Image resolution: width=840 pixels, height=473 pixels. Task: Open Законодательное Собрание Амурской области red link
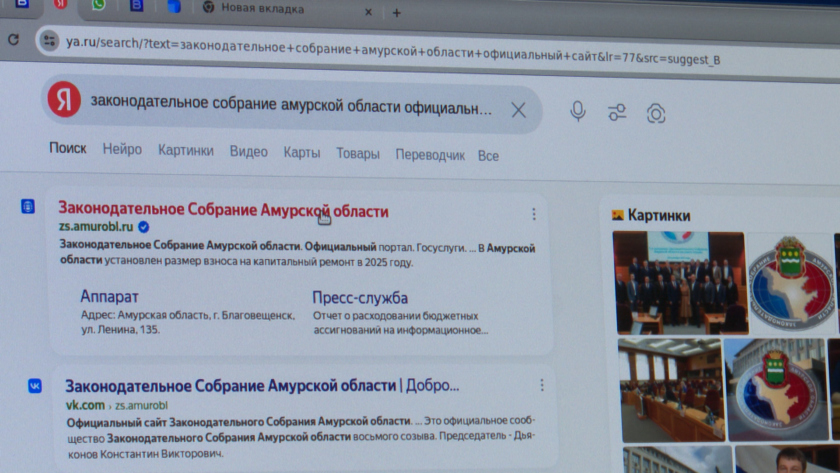[x=223, y=210]
